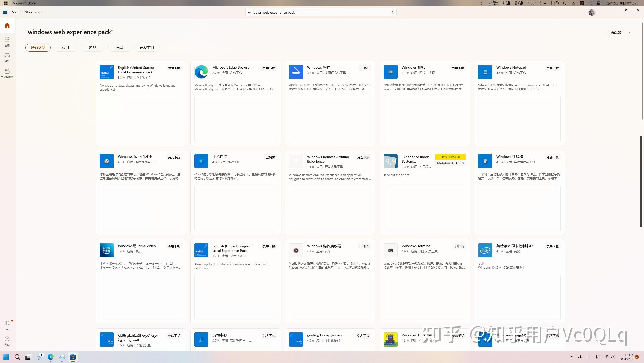The image size is (644, 363).
Task: Click English (United Kingdom) Local Experience Pack icon
Action: click(201, 250)
